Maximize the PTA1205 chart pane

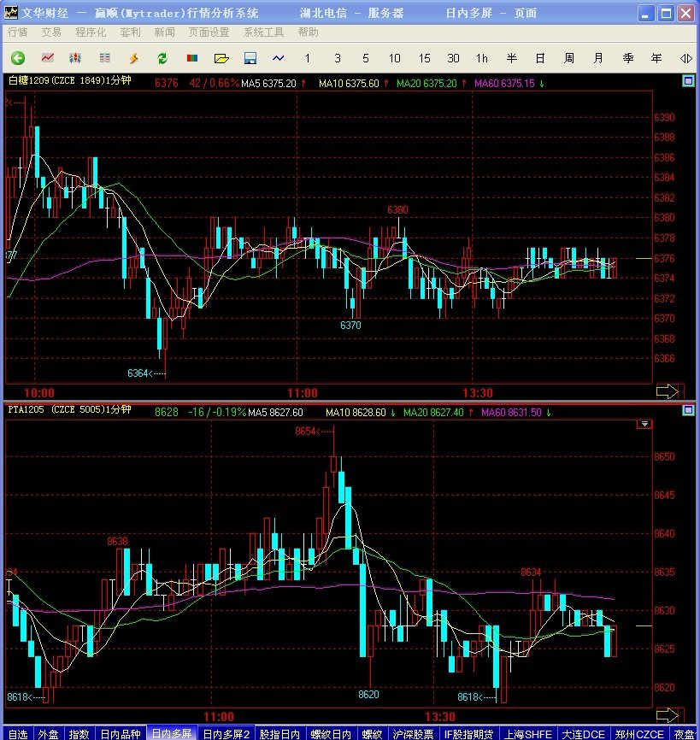687,410
